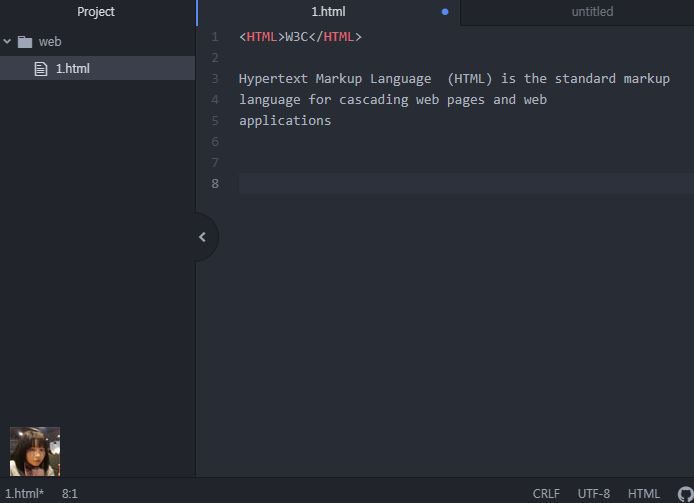Select the web folder icon

[x=25, y=42]
